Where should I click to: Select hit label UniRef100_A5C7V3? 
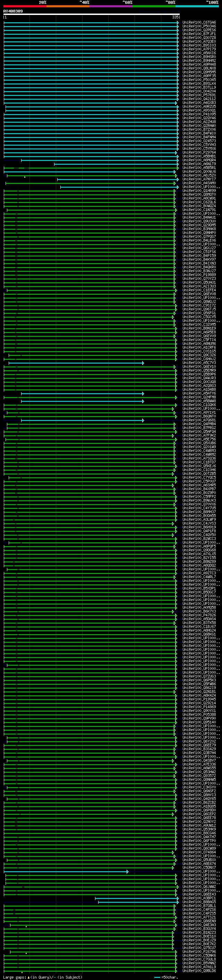pyautogui.click(x=199, y=363)
